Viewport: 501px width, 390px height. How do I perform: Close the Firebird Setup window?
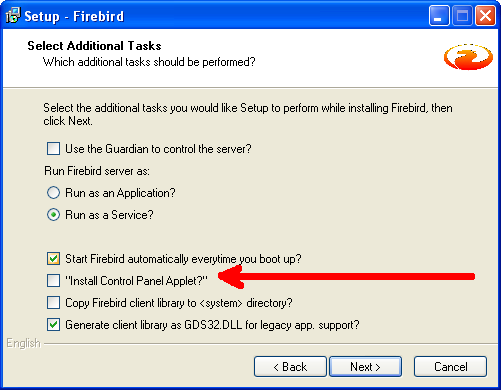tap(485, 16)
